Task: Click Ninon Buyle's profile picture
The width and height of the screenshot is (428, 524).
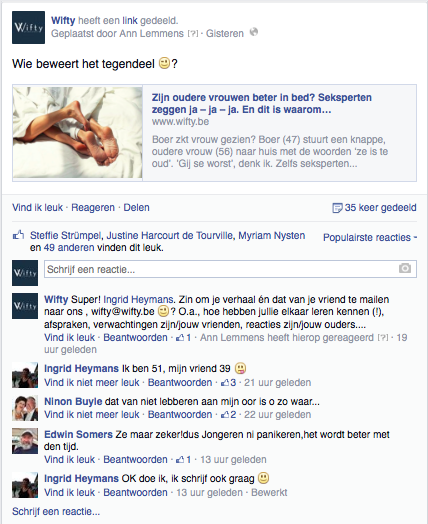Action: [25, 408]
